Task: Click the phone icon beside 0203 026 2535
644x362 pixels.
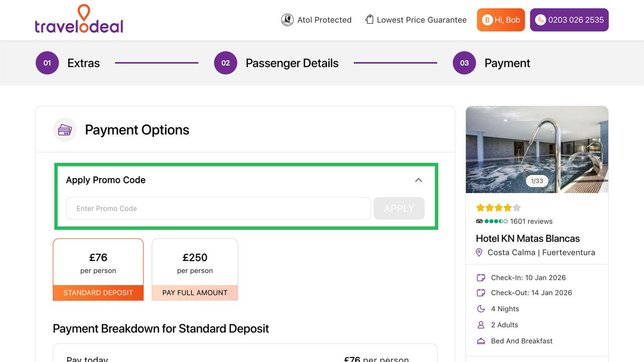Action: [x=540, y=20]
